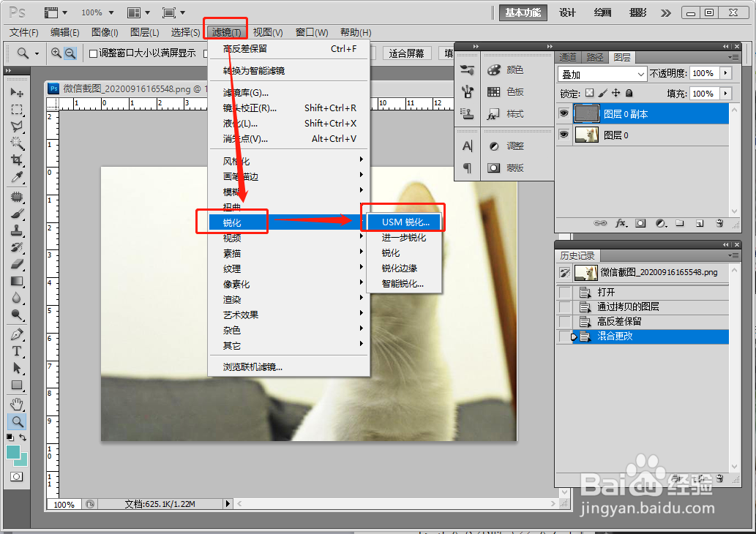Toggle visibility of 图层 0 副本
756x534 pixels.
[563, 113]
